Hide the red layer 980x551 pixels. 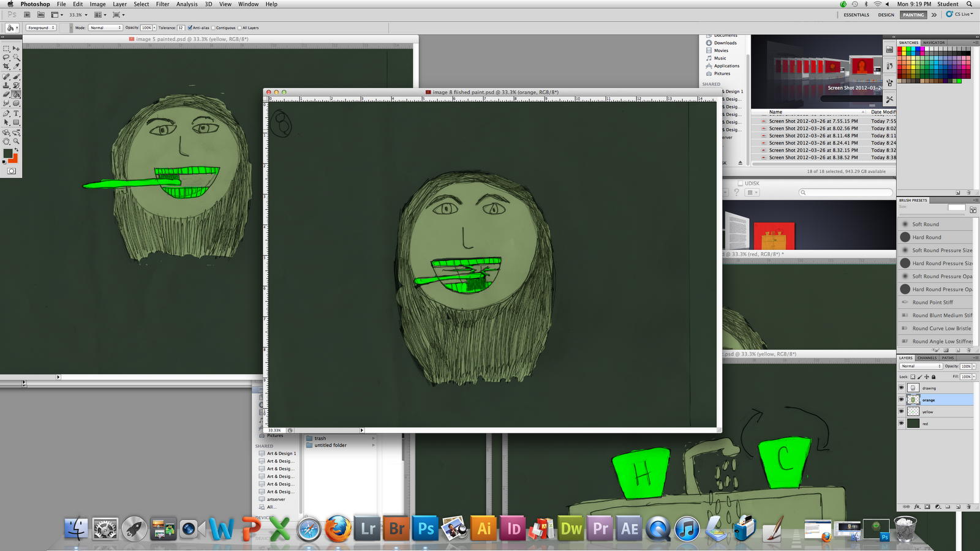[901, 423]
